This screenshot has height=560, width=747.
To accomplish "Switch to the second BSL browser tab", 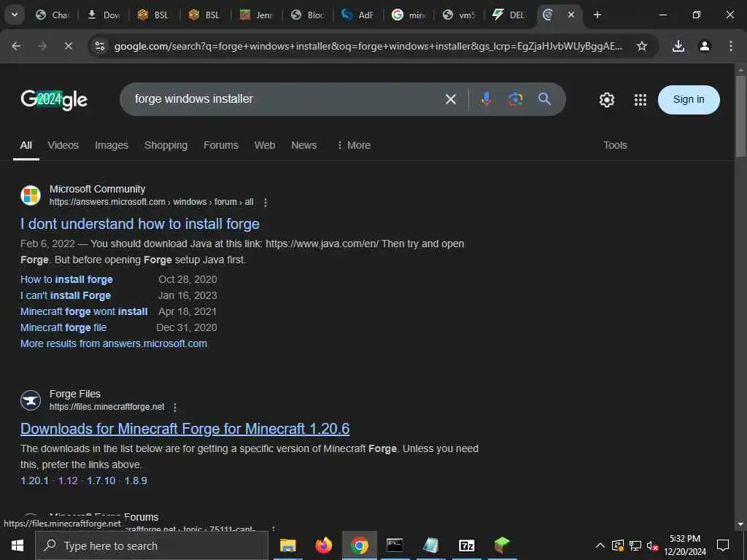I will coord(205,15).
